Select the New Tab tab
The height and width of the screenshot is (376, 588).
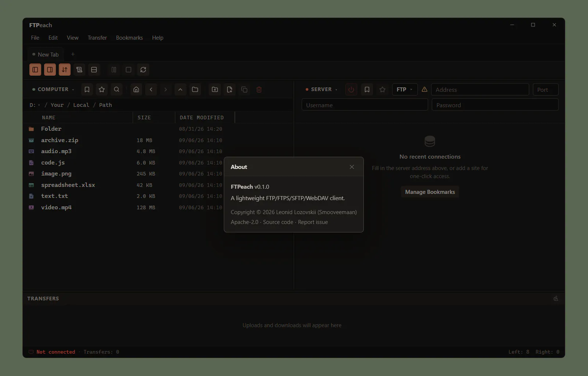[46, 54]
